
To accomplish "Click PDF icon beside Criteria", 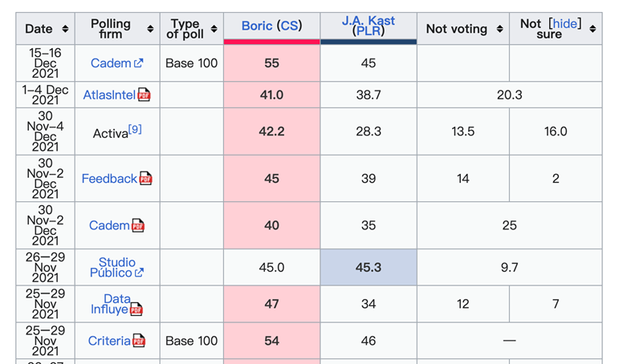I will pos(140,342).
